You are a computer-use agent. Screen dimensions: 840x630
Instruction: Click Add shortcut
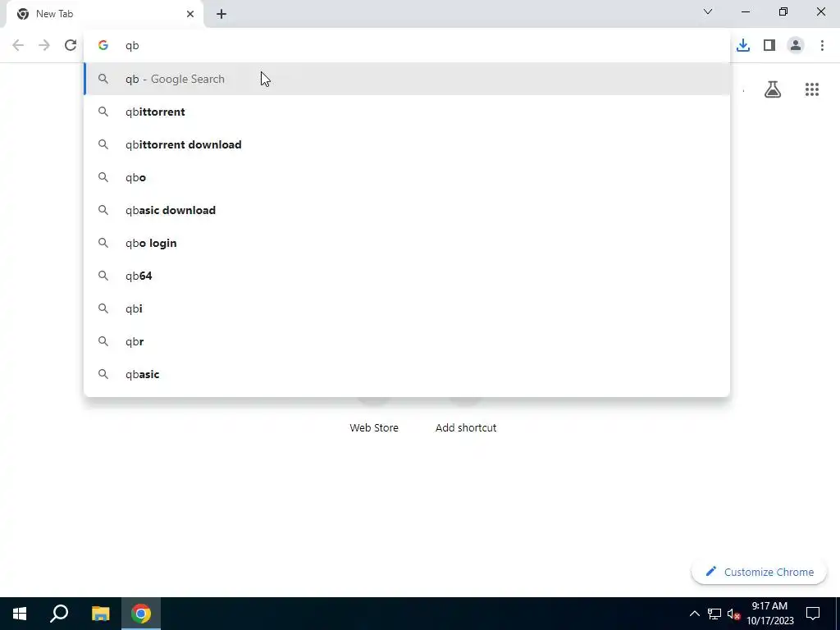pyautogui.click(x=466, y=427)
